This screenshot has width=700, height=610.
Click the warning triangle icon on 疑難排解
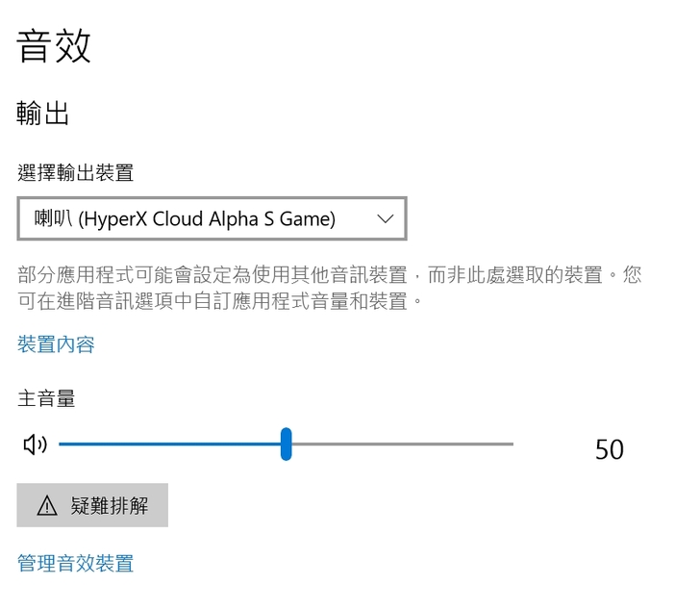pos(46,506)
